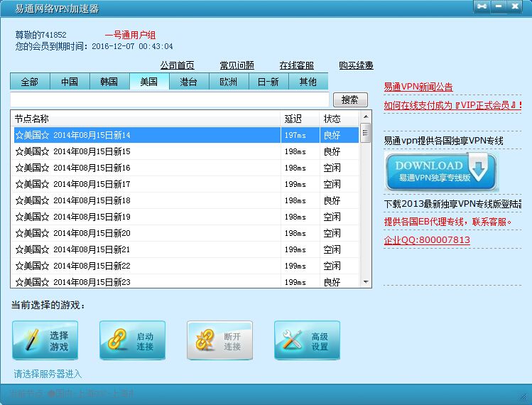Click the DOWNLOAD 易通VPN独享专线版 banner
Image resolution: width=532 pixels, height=405 pixels.
440,171
